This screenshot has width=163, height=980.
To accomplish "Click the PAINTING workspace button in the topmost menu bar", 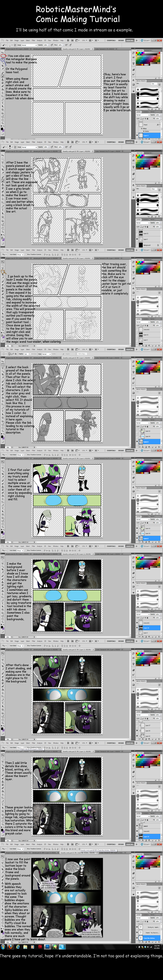I will (x=130, y=40).
